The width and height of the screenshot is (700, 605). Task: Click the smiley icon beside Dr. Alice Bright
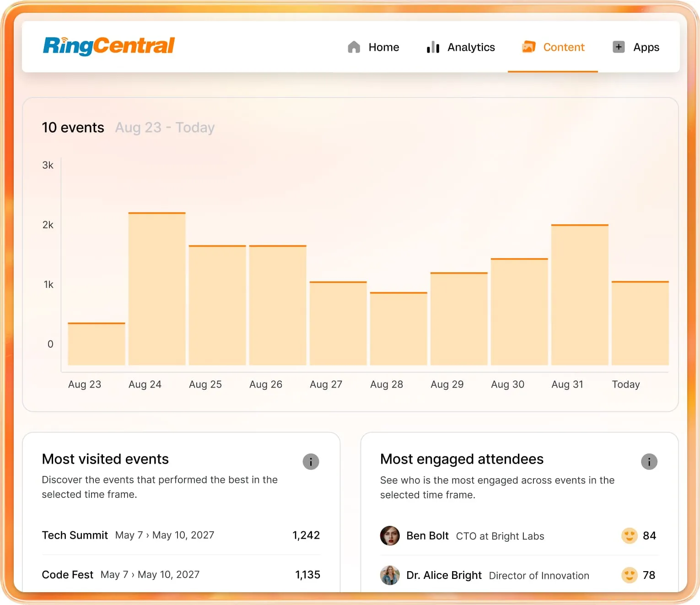pyautogui.click(x=630, y=575)
